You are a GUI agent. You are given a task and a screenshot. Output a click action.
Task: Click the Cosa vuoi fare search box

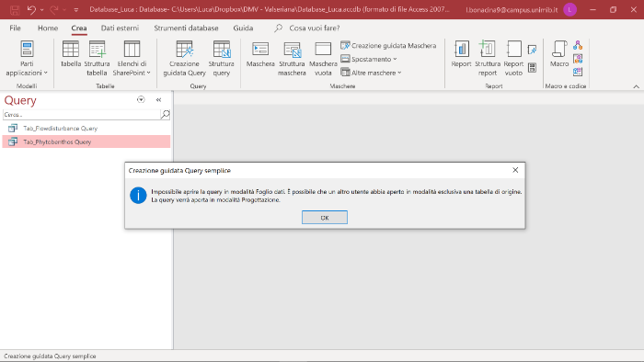click(315, 28)
